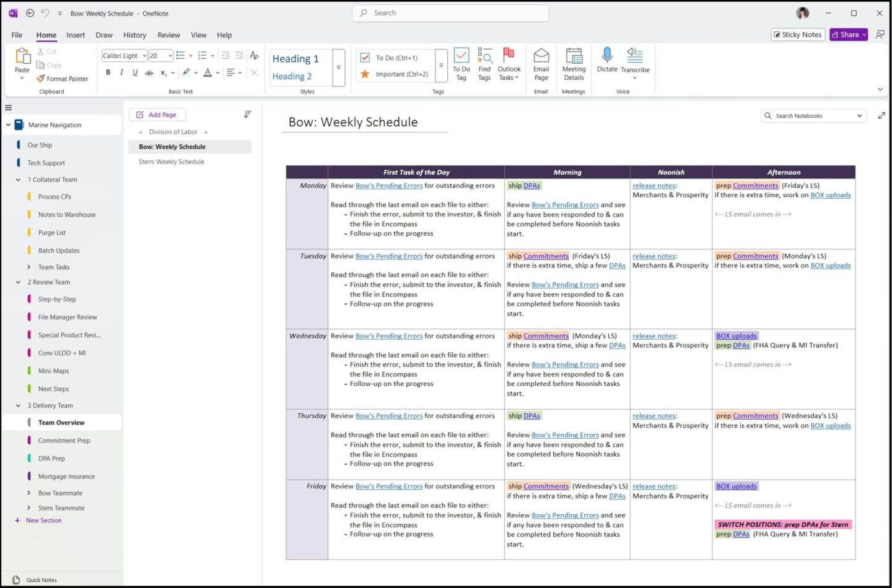Open the Email Page tool
The height and width of the screenshot is (588, 892).
[541, 64]
